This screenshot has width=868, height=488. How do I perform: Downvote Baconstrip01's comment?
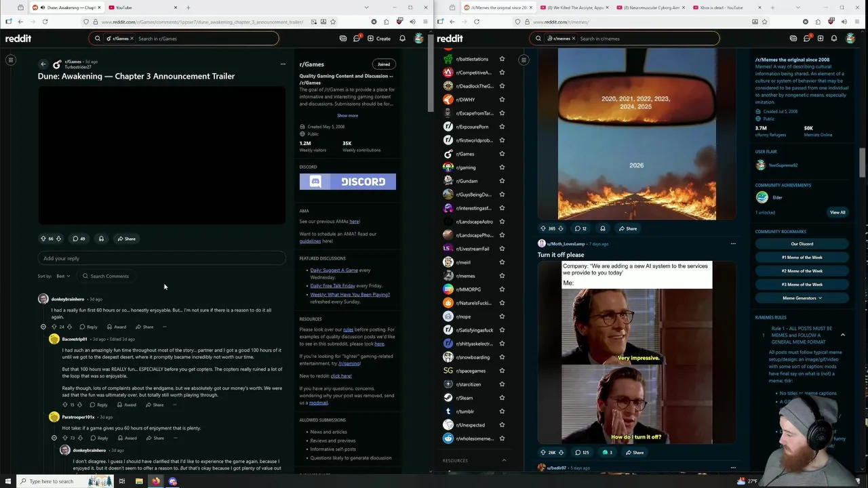tap(79, 405)
